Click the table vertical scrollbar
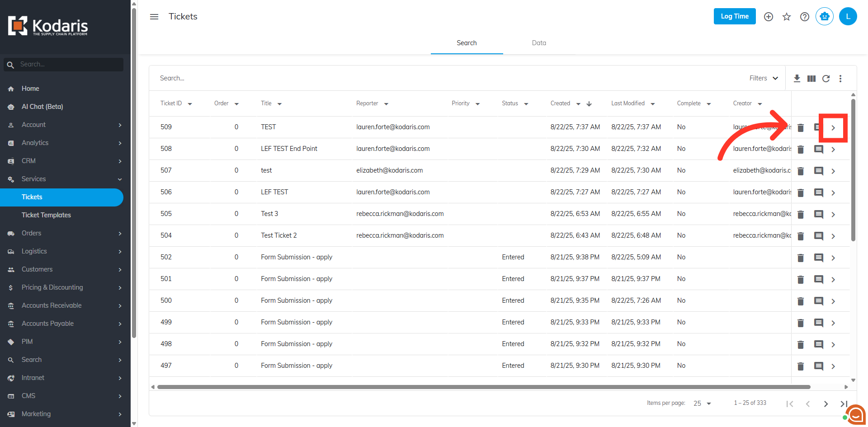Viewport: 868px width, 427px height. pos(853,170)
